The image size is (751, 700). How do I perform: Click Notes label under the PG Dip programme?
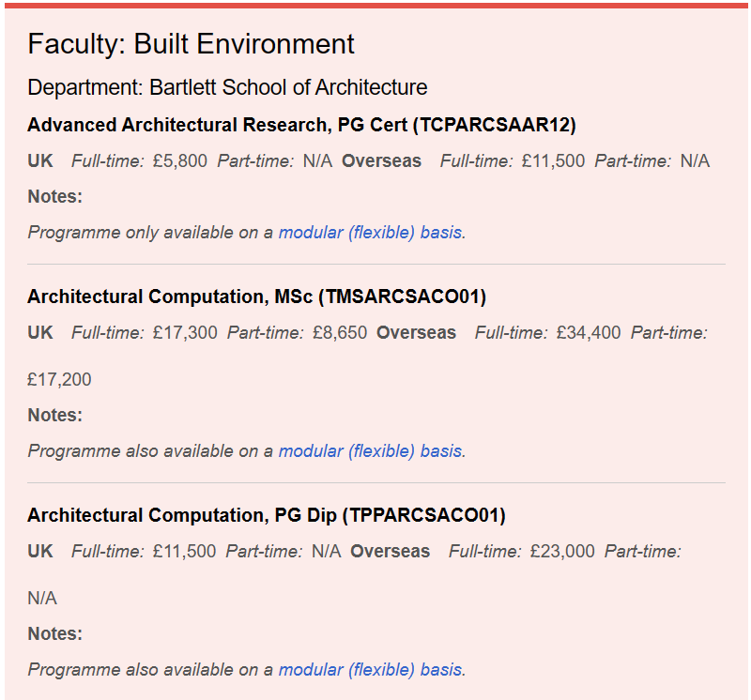click(54, 633)
